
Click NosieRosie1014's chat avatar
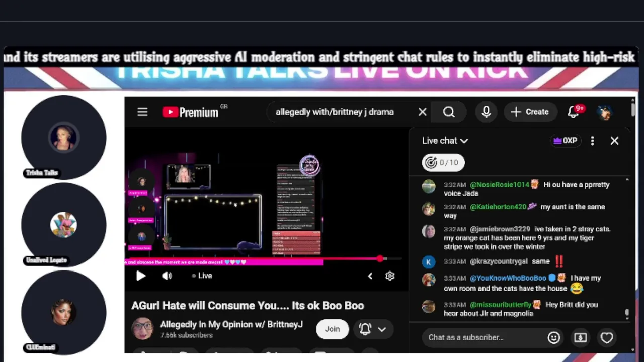429,187
